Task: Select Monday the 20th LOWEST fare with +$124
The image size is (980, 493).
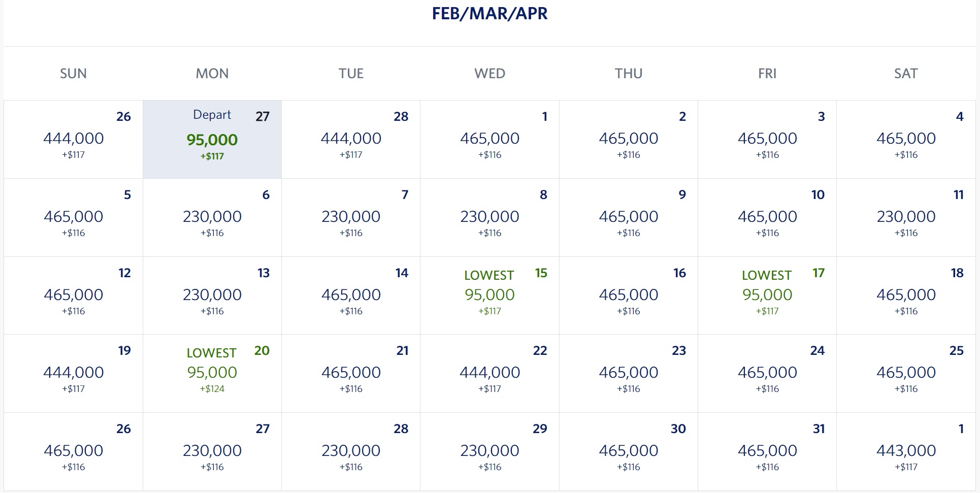Action: [212, 373]
